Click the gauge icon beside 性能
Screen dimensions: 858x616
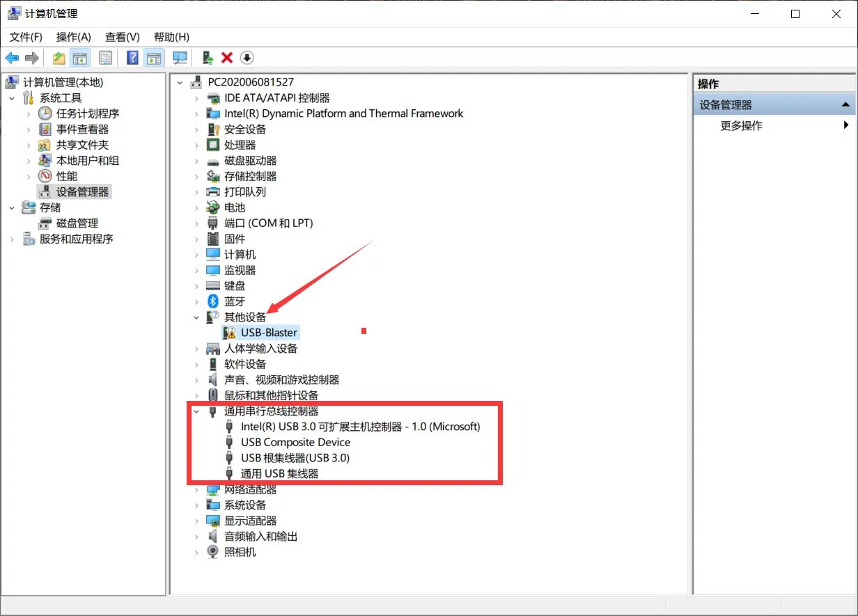click(x=45, y=176)
